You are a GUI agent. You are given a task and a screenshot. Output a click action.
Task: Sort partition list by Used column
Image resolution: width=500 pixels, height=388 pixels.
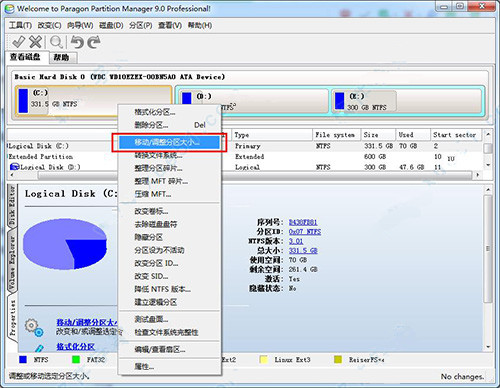[x=413, y=135]
